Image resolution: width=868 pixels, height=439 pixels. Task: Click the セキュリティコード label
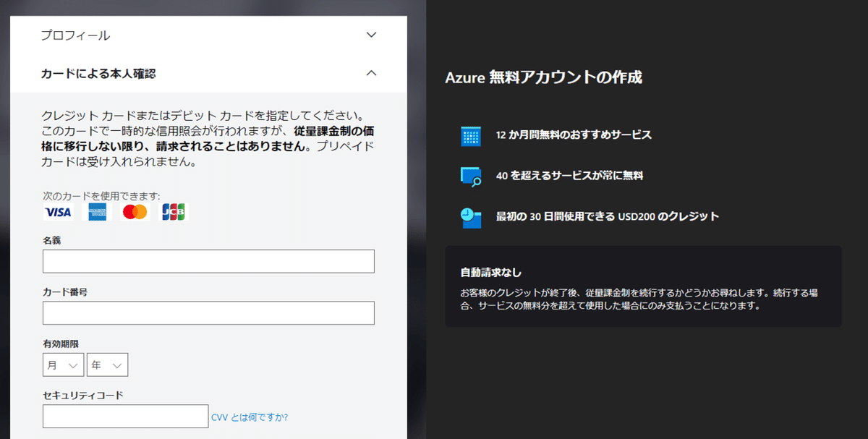pyautogui.click(x=83, y=395)
